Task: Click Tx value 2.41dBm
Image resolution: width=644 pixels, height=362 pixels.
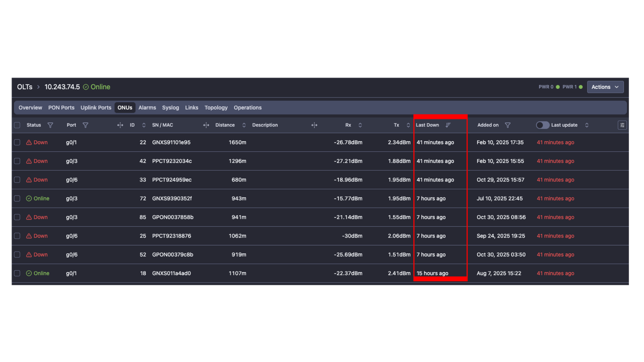Action: [399, 273]
